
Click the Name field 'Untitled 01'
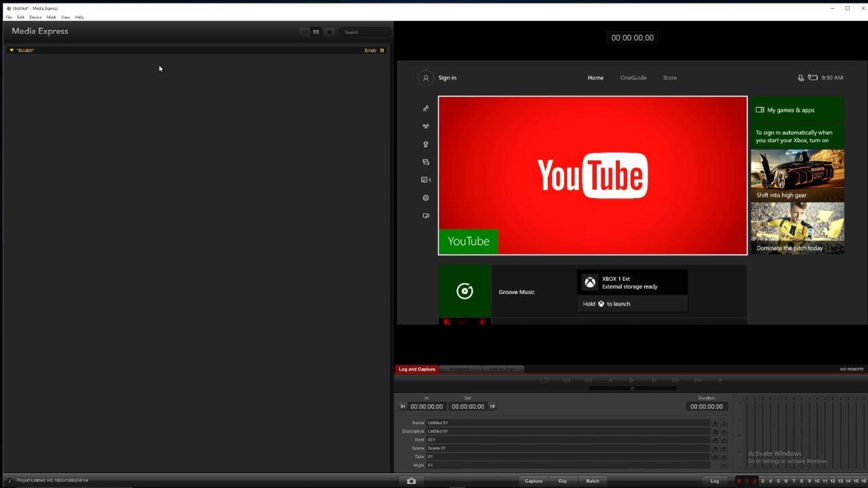pos(568,423)
